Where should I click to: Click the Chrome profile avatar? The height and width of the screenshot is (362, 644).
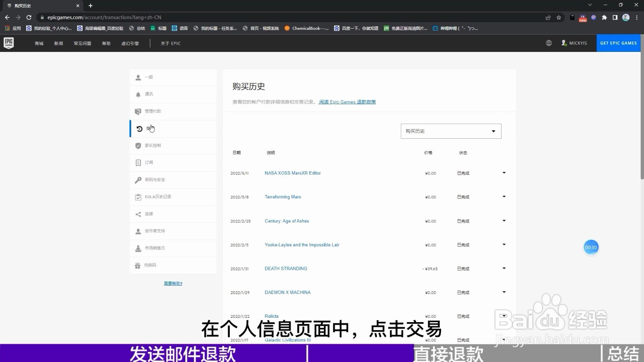point(626,17)
